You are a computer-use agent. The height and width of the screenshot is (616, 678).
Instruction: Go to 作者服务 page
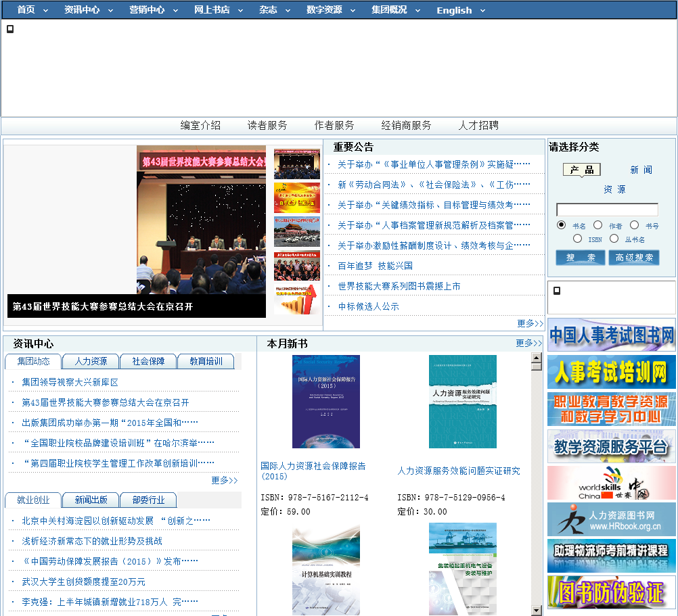(334, 125)
